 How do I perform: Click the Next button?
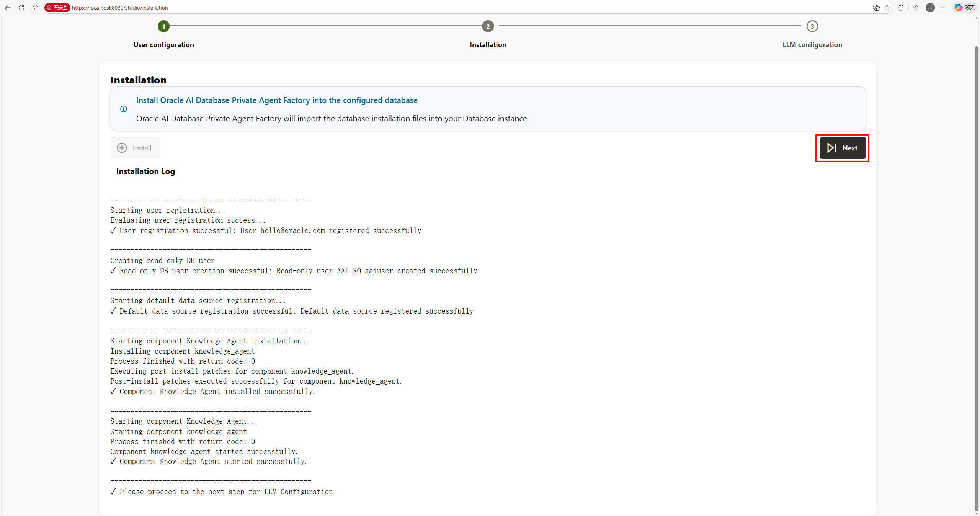click(x=842, y=148)
